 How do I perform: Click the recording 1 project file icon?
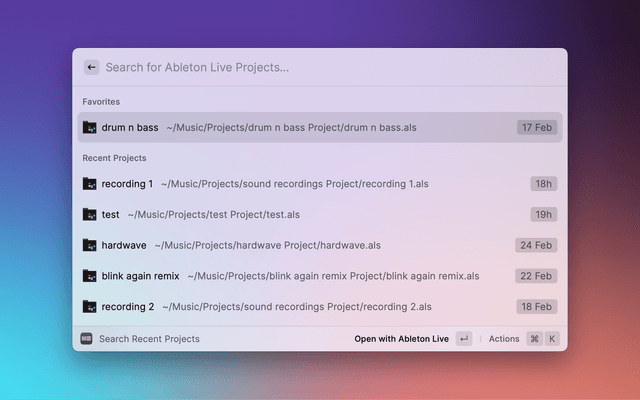[x=89, y=184]
